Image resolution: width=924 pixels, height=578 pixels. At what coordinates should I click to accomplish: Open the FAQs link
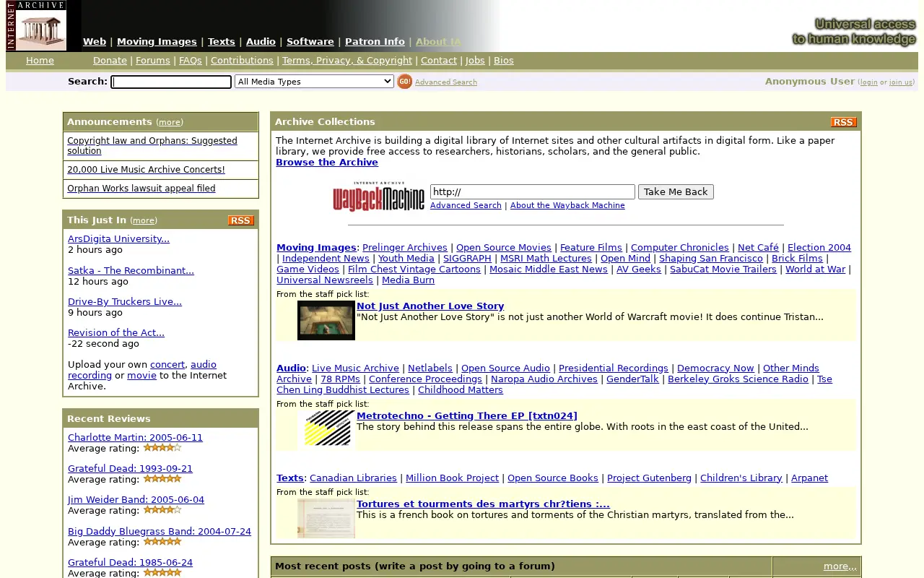pyautogui.click(x=191, y=61)
